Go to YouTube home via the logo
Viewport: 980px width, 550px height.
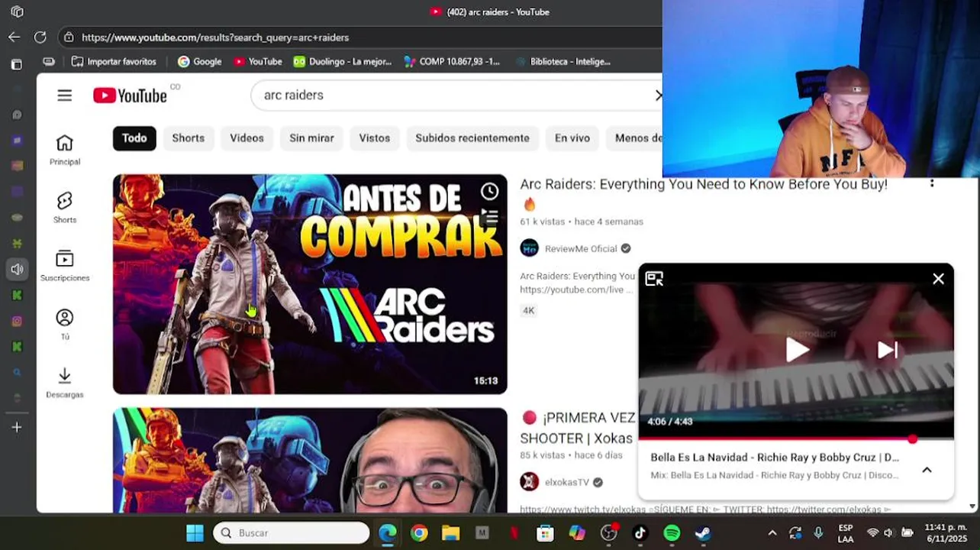point(130,95)
